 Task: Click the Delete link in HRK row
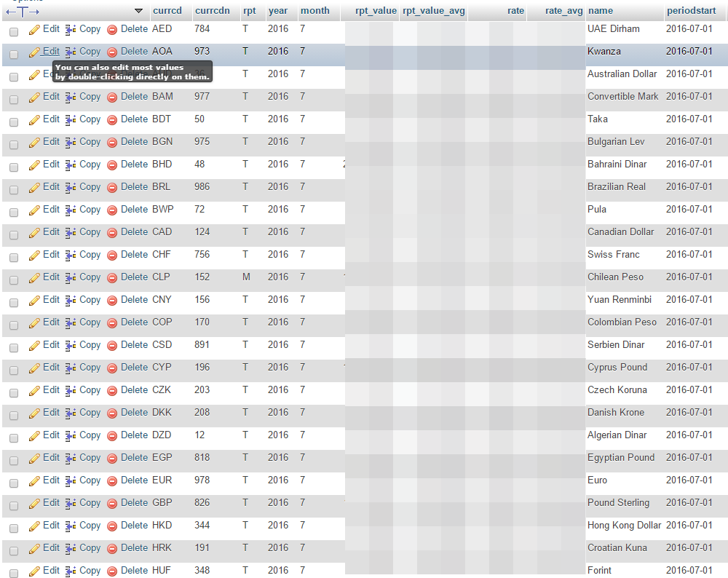pyautogui.click(x=134, y=548)
